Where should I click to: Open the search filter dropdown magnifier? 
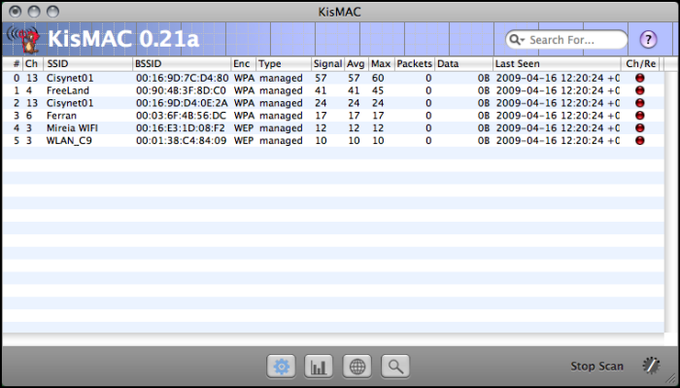click(517, 40)
